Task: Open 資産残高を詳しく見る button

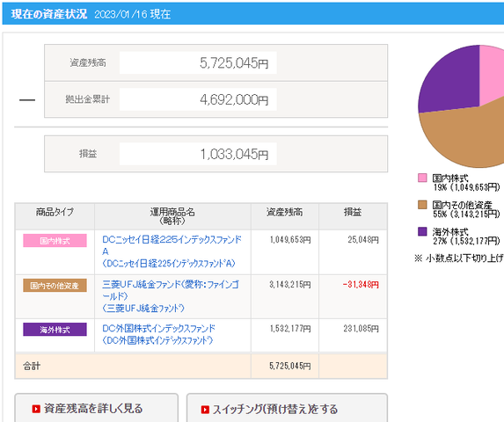Action: [97, 408]
